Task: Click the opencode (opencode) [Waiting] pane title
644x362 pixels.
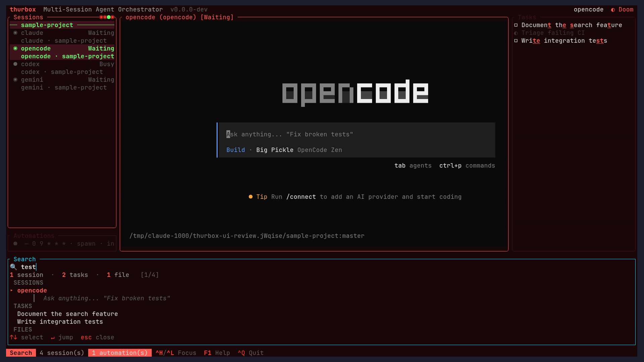Action: [179, 17]
